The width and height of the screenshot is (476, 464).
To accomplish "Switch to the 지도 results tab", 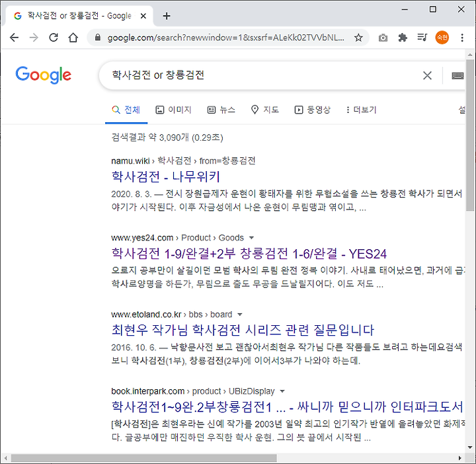I will [x=264, y=110].
